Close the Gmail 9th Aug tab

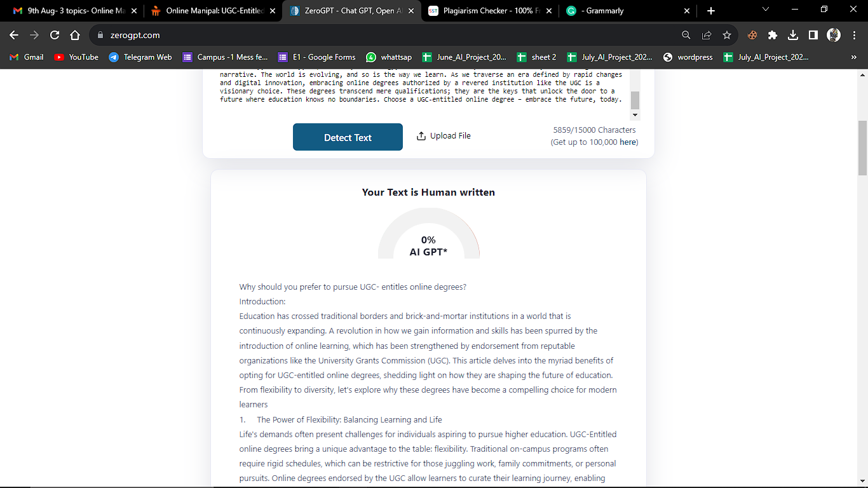133,11
